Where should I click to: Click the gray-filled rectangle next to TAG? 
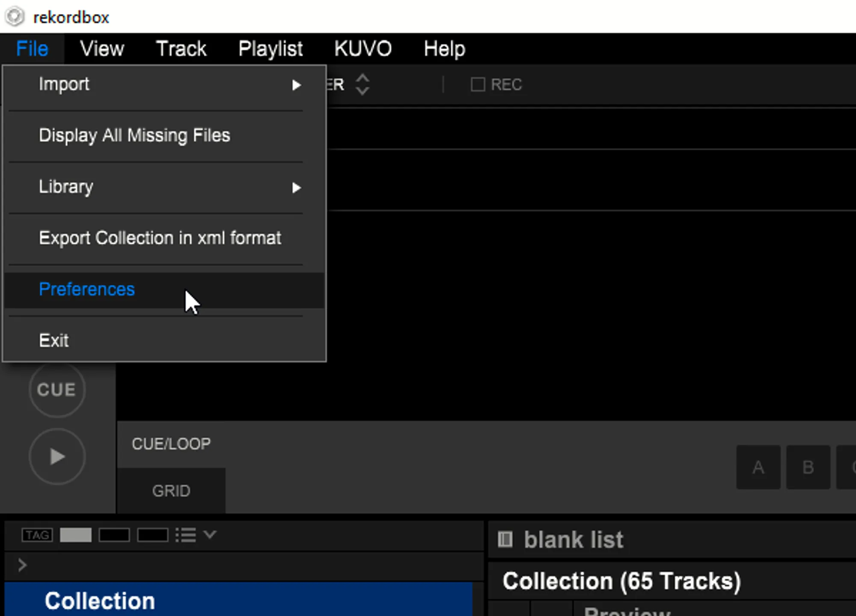[x=76, y=535]
